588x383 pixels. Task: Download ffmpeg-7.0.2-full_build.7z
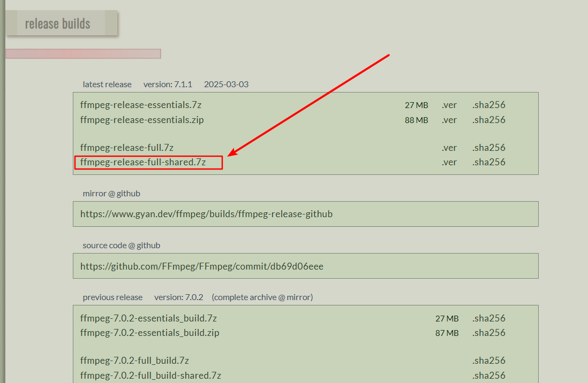tap(134, 361)
